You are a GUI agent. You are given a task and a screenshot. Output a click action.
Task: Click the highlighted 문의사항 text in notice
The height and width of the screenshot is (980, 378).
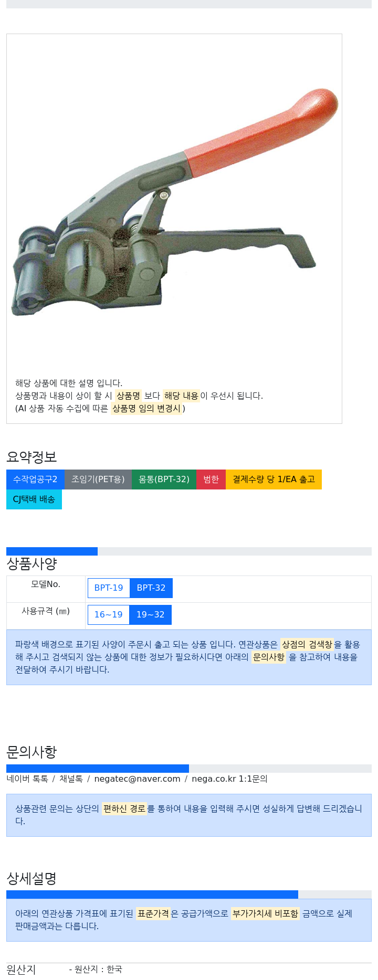pyautogui.click(x=269, y=657)
